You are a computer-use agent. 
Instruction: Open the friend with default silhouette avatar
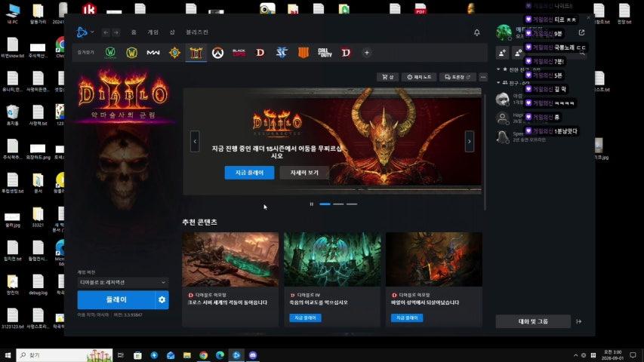click(503, 118)
